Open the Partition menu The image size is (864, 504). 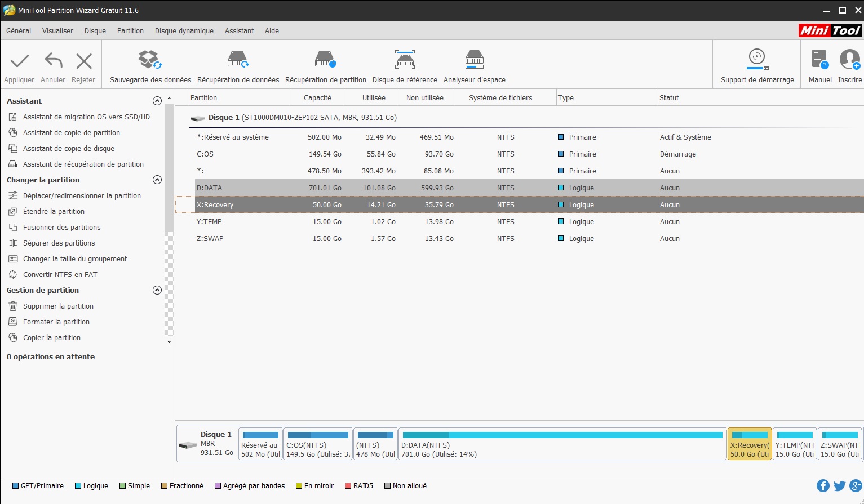[x=130, y=31]
